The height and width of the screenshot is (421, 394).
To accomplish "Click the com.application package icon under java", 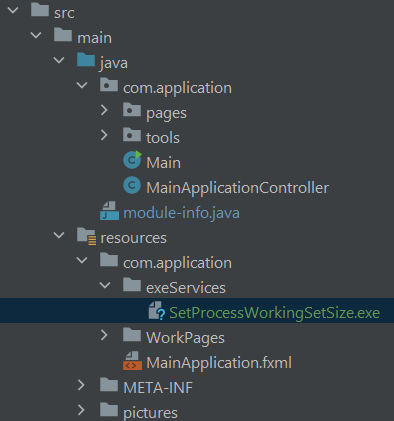I will click(109, 85).
